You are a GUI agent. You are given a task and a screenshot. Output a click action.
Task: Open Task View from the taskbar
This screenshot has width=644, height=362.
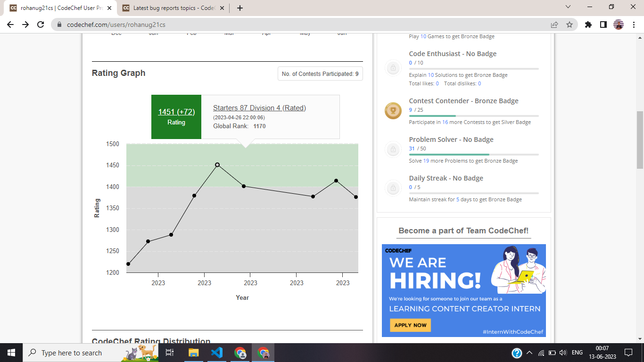(170, 353)
